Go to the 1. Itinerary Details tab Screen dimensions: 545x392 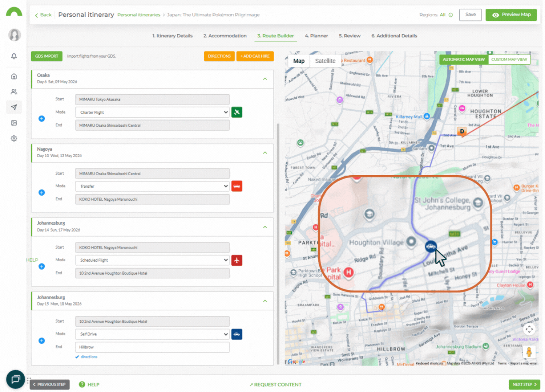173,36
